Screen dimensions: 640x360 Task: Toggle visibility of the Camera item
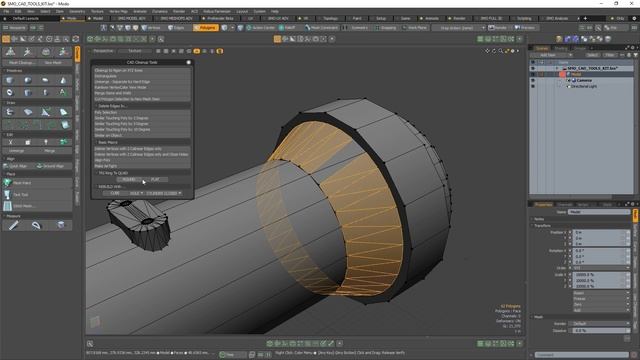point(532,80)
